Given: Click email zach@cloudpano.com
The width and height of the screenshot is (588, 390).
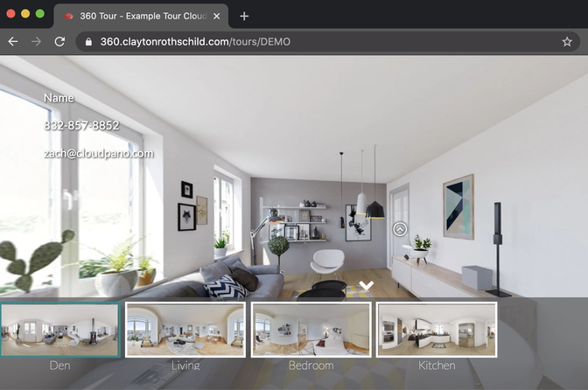Looking at the screenshot, I should (99, 154).
